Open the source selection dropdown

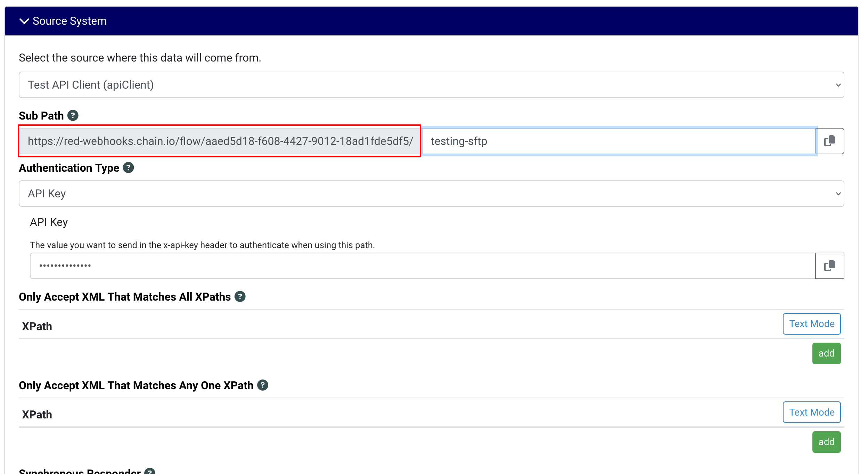[x=431, y=85]
